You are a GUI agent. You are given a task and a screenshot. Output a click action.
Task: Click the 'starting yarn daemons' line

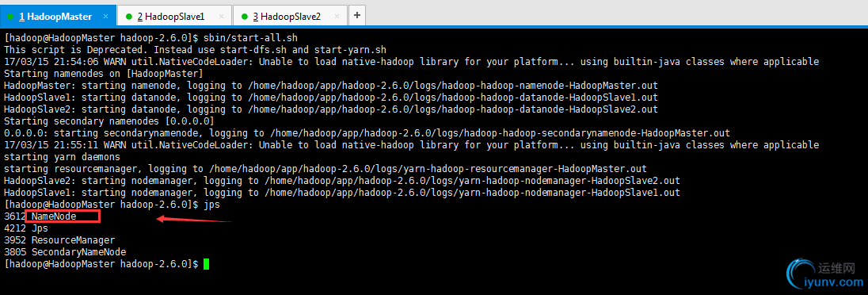[x=62, y=157]
